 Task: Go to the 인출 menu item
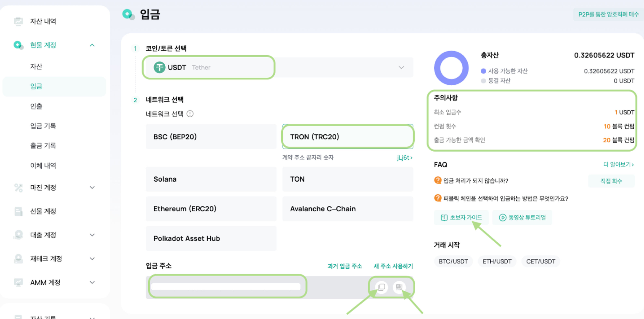pyautogui.click(x=36, y=106)
